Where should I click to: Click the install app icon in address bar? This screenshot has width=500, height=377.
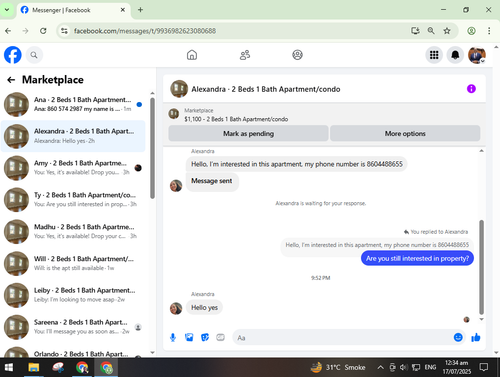pyautogui.click(x=415, y=31)
